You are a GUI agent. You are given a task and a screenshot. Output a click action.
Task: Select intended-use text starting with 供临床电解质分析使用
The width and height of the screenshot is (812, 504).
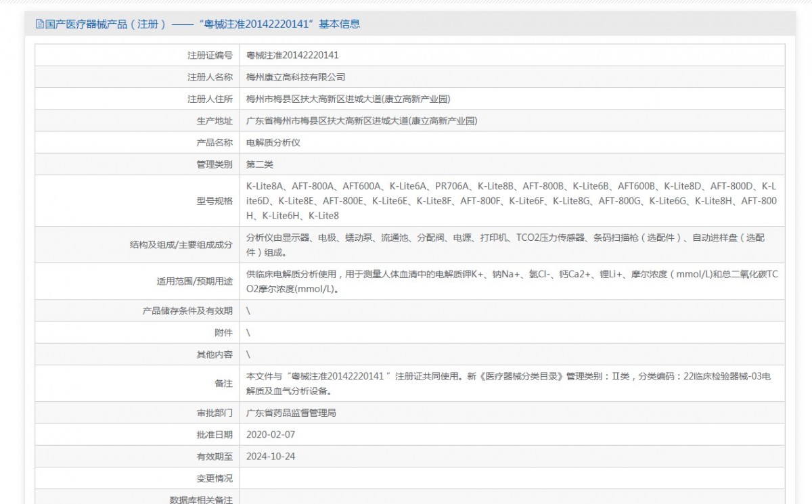[x=512, y=281]
